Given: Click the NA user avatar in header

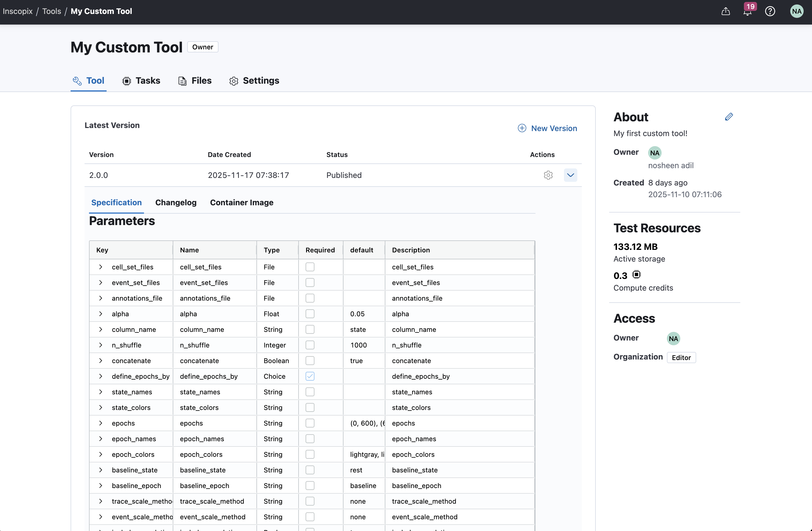Looking at the screenshot, I should click(x=797, y=12).
